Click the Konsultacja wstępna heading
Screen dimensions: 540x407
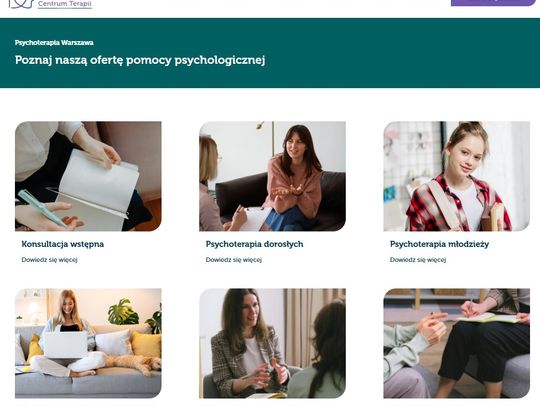[63, 244]
